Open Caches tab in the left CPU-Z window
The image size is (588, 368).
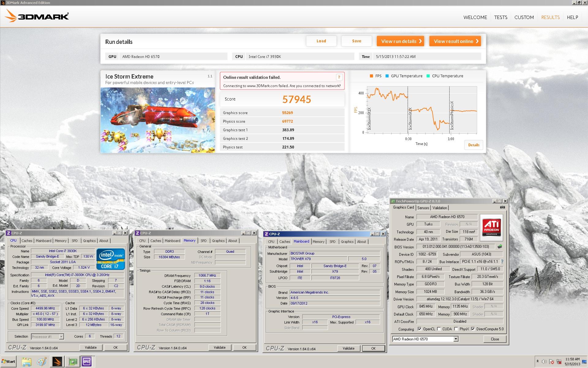pos(27,241)
